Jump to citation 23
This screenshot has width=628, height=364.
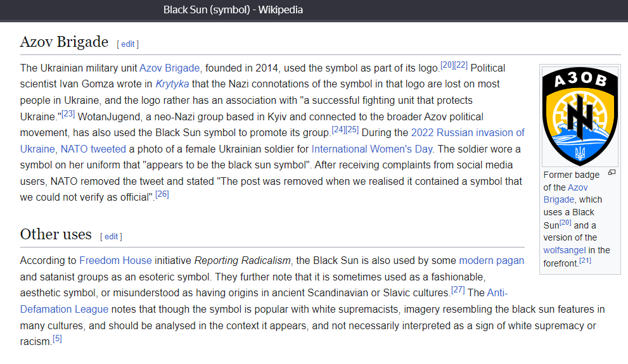[x=68, y=114]
